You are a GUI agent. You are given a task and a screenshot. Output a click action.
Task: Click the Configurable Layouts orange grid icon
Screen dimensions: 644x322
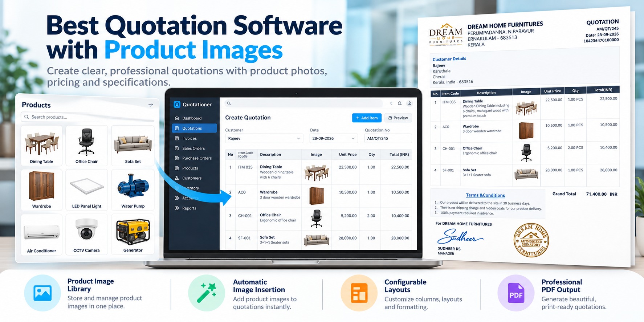359,293
